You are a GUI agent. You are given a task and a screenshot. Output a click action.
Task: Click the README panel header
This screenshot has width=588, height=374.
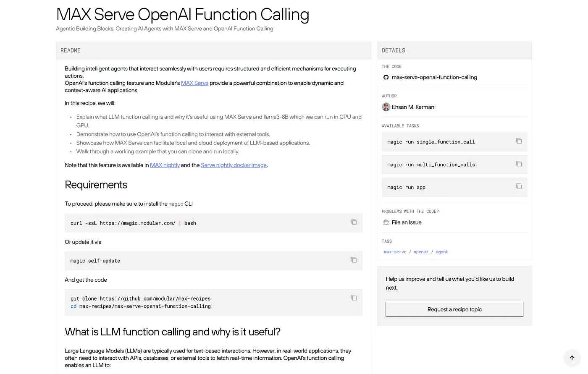[x=214, y=50]
